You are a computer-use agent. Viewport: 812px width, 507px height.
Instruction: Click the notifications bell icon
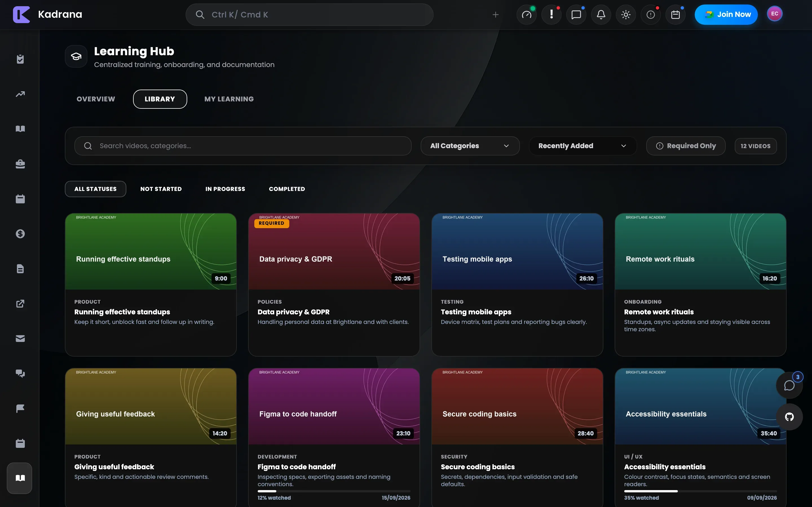tap(601, 14)
